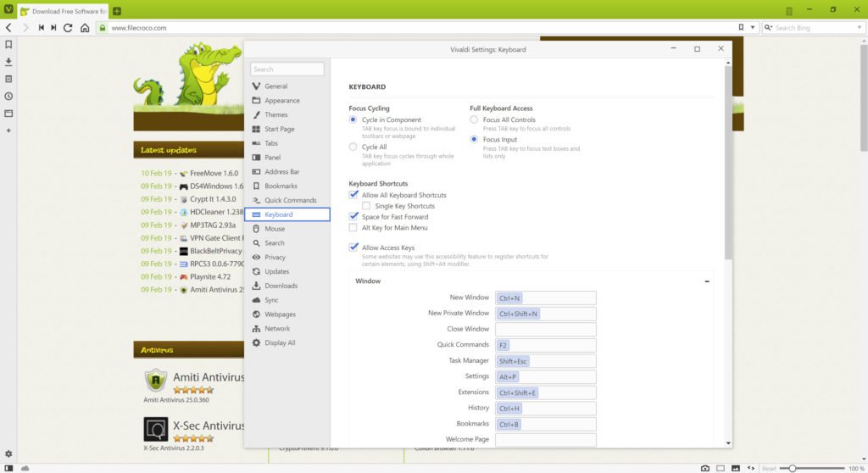868x473 pixels.
Task: Click the settings dialog vertical scrollbar
Action: [x=728, y=164]
